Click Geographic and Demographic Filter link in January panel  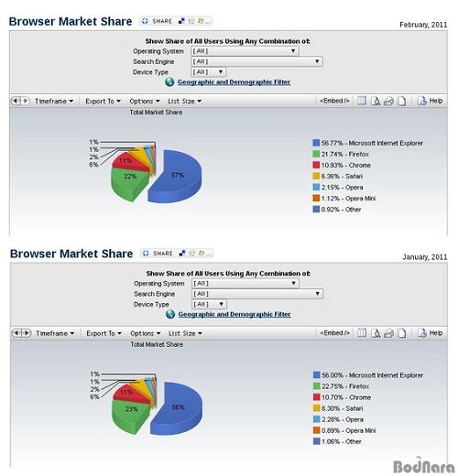pyautogui.click(x=234, y=314)
